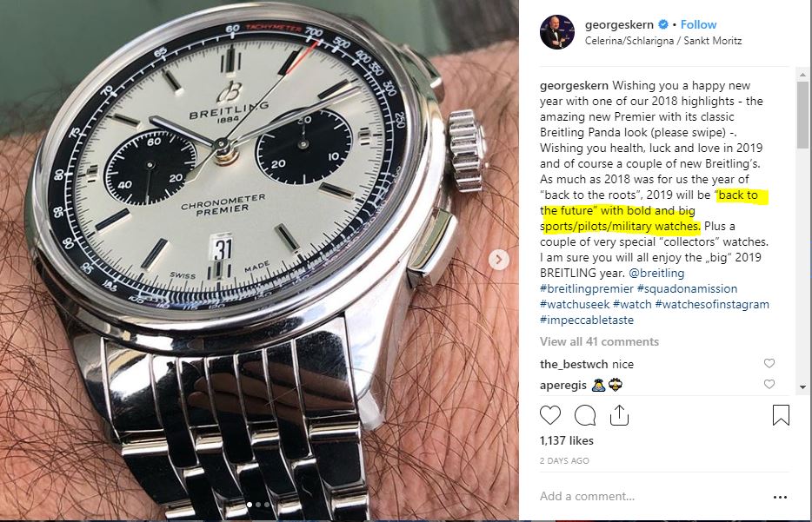Image resolution: width=812 pixels, height=522 pixels.
Task: Open georgeskern profile picture
Action: tap(557, 32)
